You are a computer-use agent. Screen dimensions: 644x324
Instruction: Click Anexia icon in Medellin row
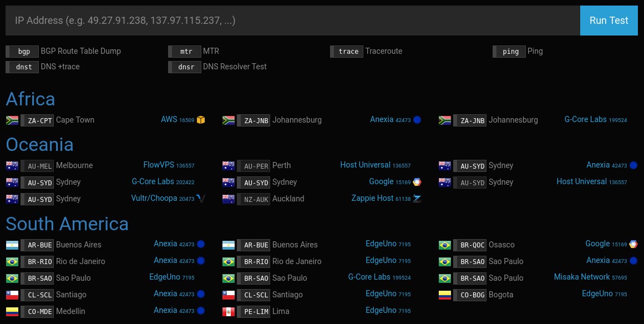tap(201, 311)
